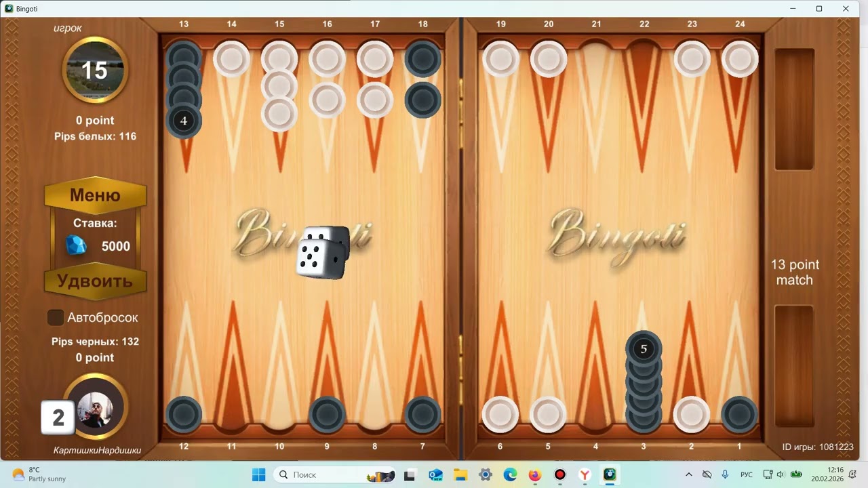Image resolution: width=868 pixels, height=488 pixels.
Task: Select the white checker stack on point 15
Action: click(x=279, y=86)
